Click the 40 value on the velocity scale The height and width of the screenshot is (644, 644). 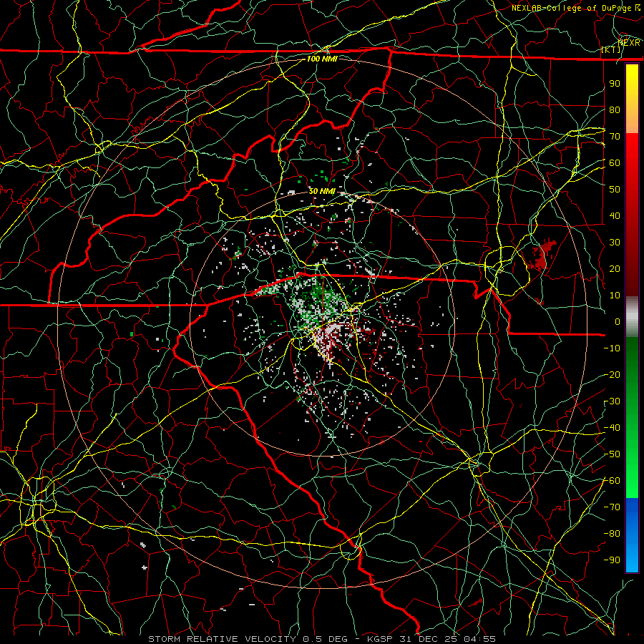[x=615, y=215]
